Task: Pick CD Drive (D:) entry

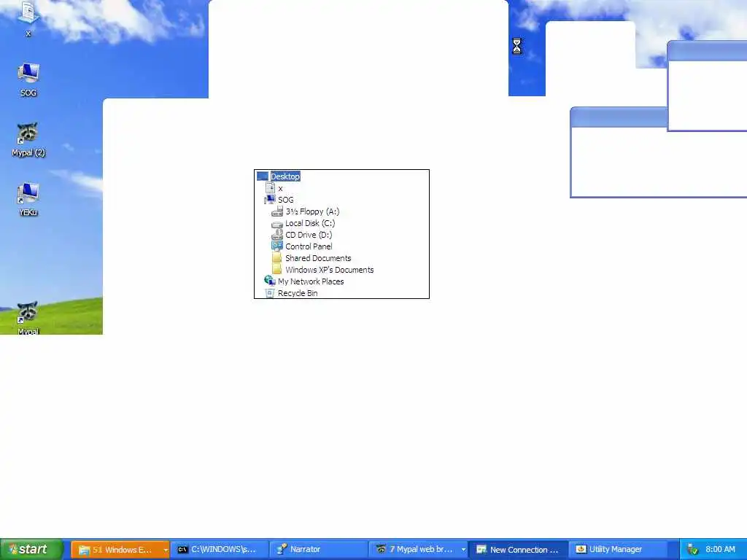Action: pyautogui.click(x=301, y=235)
